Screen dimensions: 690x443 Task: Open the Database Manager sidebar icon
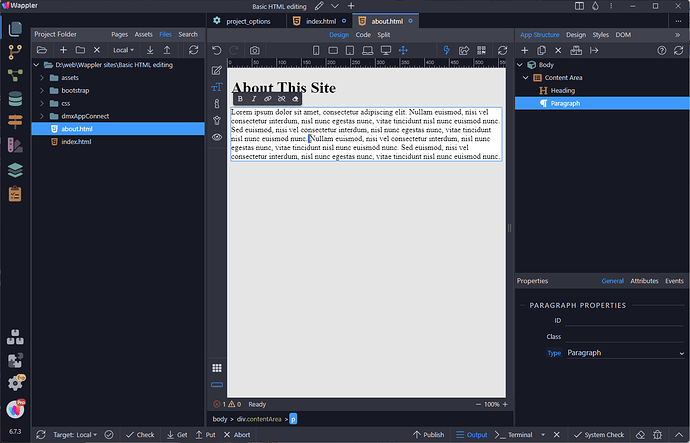(x=15, y=99)
